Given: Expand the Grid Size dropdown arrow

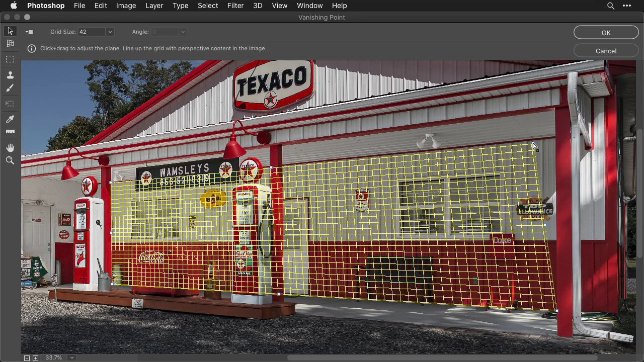Looking at the screenshot, I should (110, 32).
